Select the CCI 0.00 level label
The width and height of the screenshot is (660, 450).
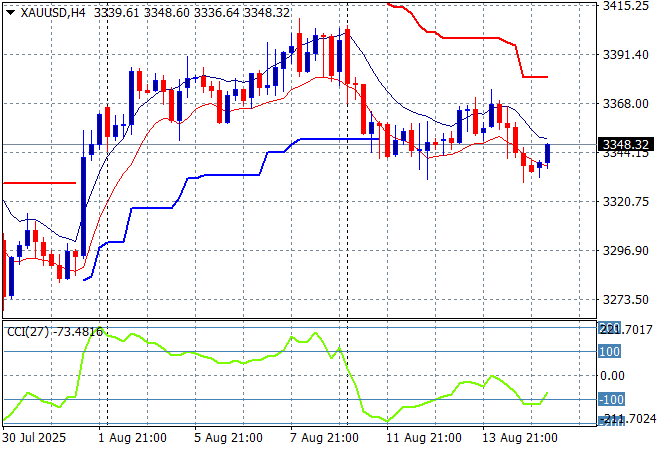(612, 375)
